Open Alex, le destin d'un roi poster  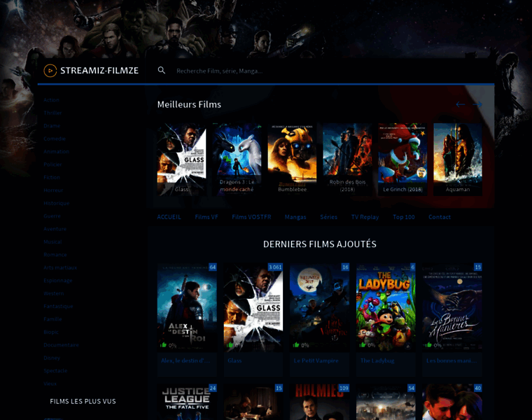187,307
